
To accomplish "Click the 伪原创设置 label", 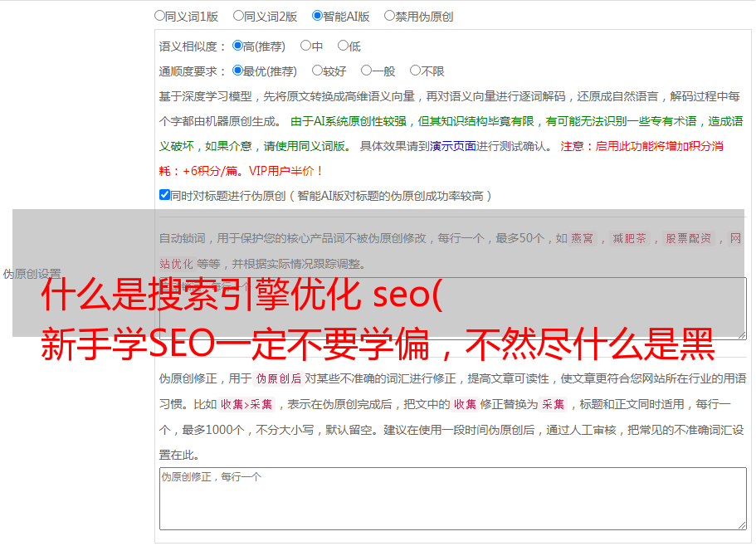I will [32, 274].
